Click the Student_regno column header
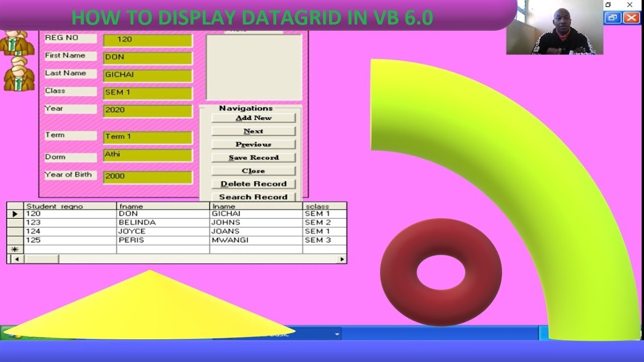The height and width of the screenshot is (362, 644). coord(70,206)
